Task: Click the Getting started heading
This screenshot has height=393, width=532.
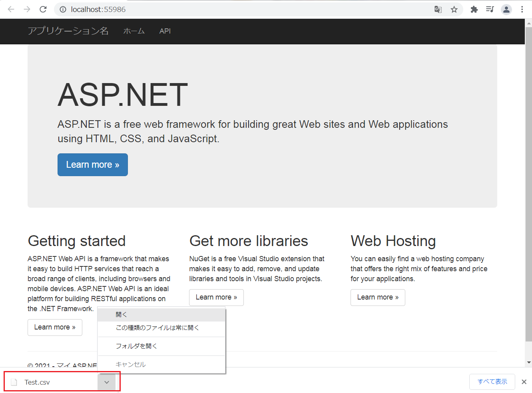Action: tap(77, 241)
